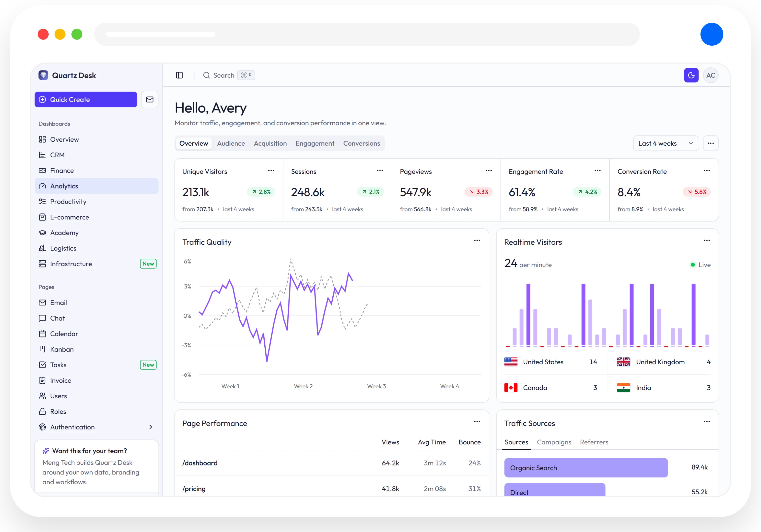Select the Overview tab

click(194, 143)
